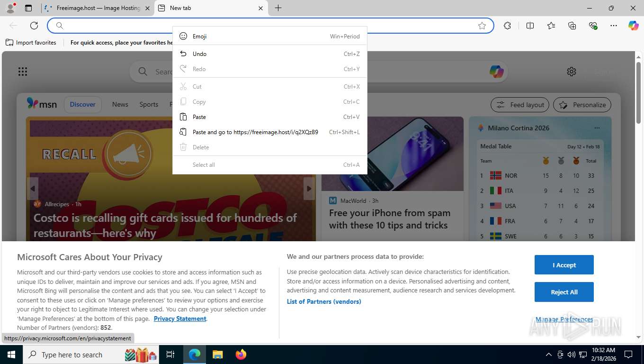The height and width of the screenshot is (364, 644).
Task: Select the Discover feed tab
Action: coord(82,104)
